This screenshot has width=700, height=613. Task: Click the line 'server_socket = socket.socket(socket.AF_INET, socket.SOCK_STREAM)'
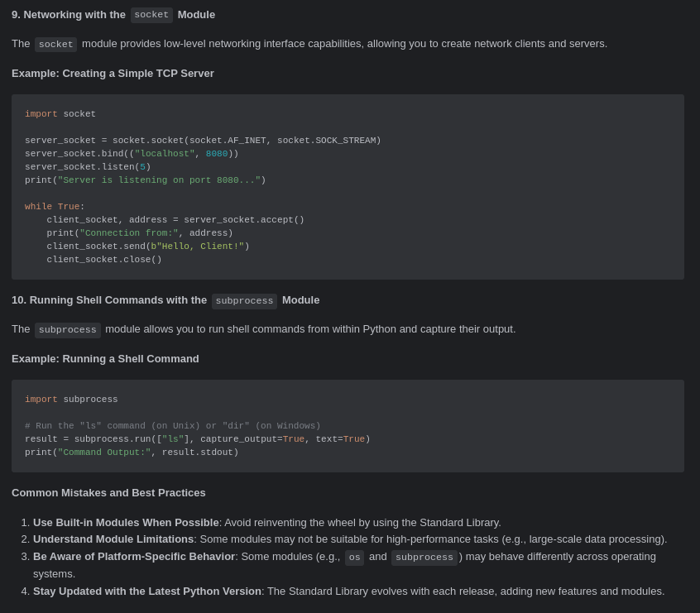203,140
